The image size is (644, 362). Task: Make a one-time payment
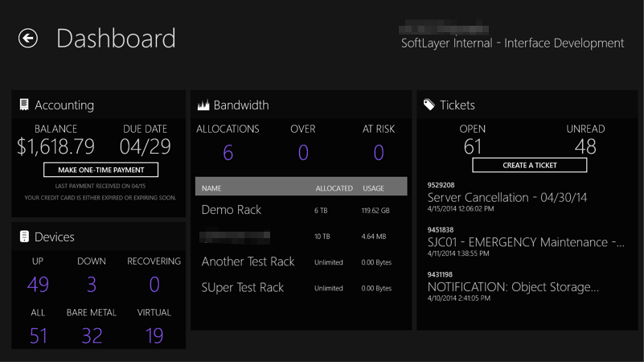pos(100,170)
